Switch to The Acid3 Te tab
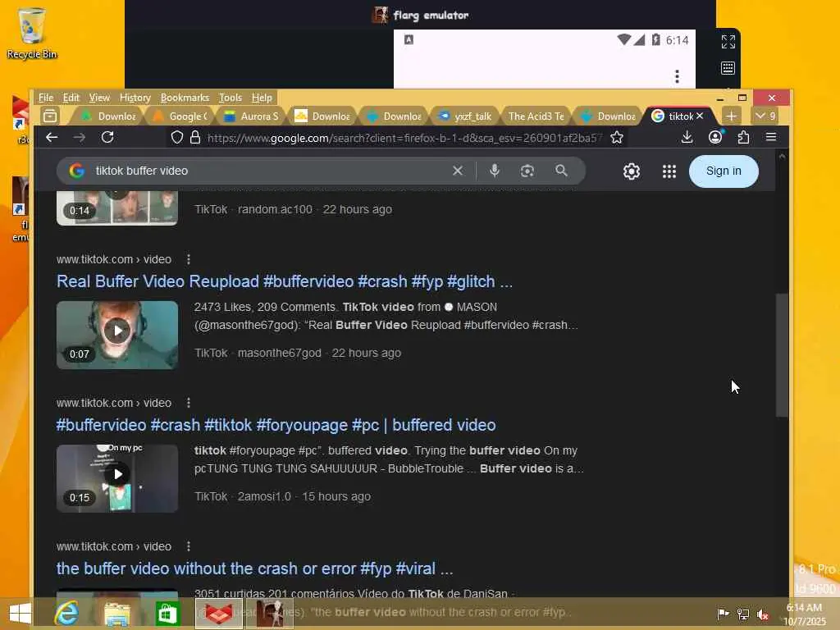The image size is (840, 630). 536,116
